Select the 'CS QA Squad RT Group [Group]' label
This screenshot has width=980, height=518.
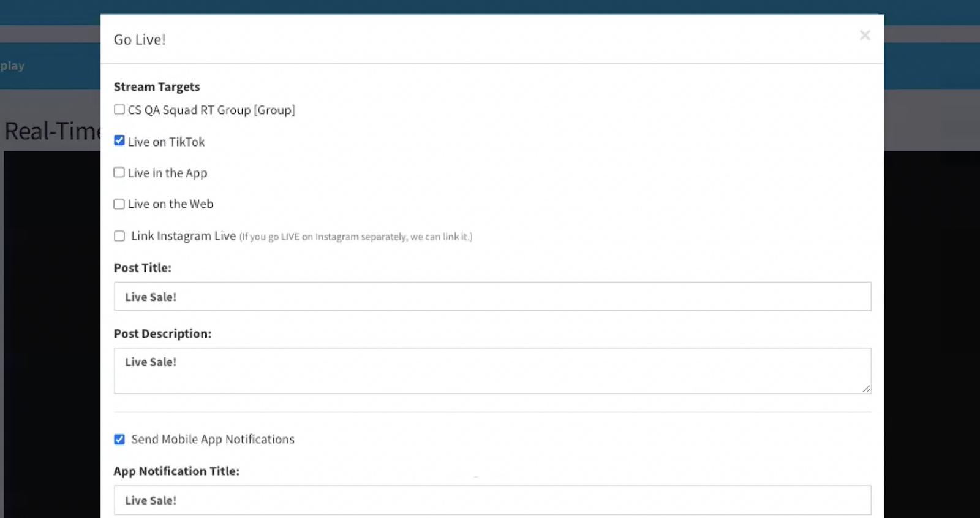click(x=211, y=110)
